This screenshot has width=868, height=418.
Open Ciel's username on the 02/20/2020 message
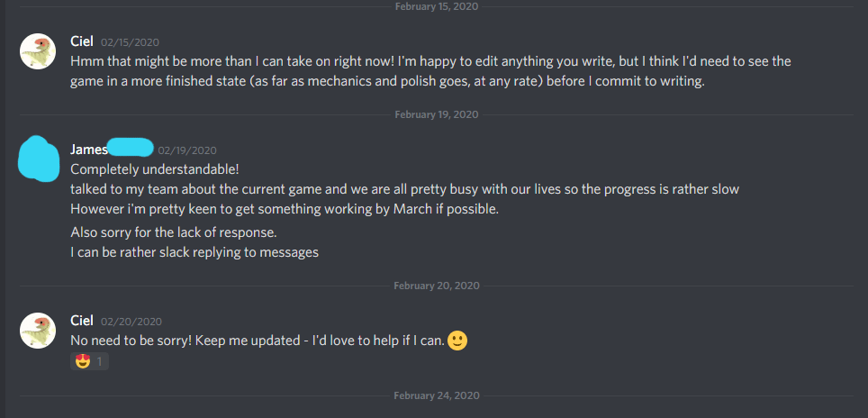81,321
